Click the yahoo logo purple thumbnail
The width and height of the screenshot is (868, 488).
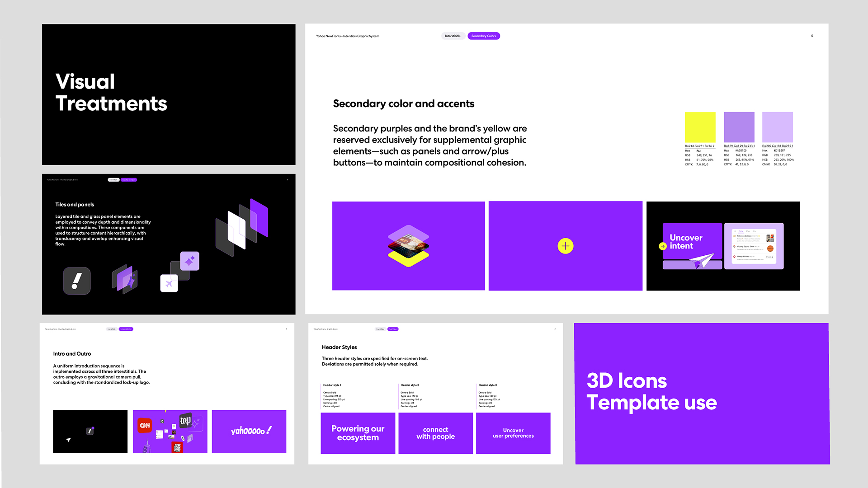click(x=249, y=431)
